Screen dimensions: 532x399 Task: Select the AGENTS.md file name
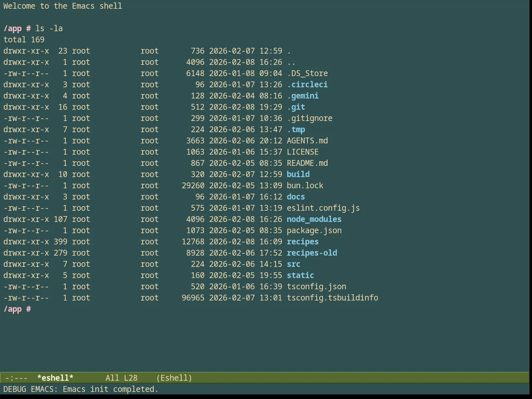pos(307,140)
